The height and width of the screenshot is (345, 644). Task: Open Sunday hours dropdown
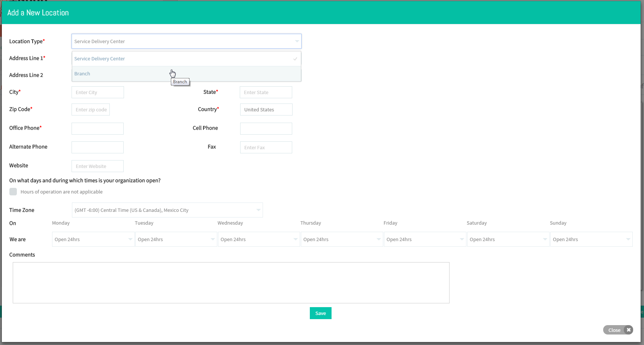(592, 239)
